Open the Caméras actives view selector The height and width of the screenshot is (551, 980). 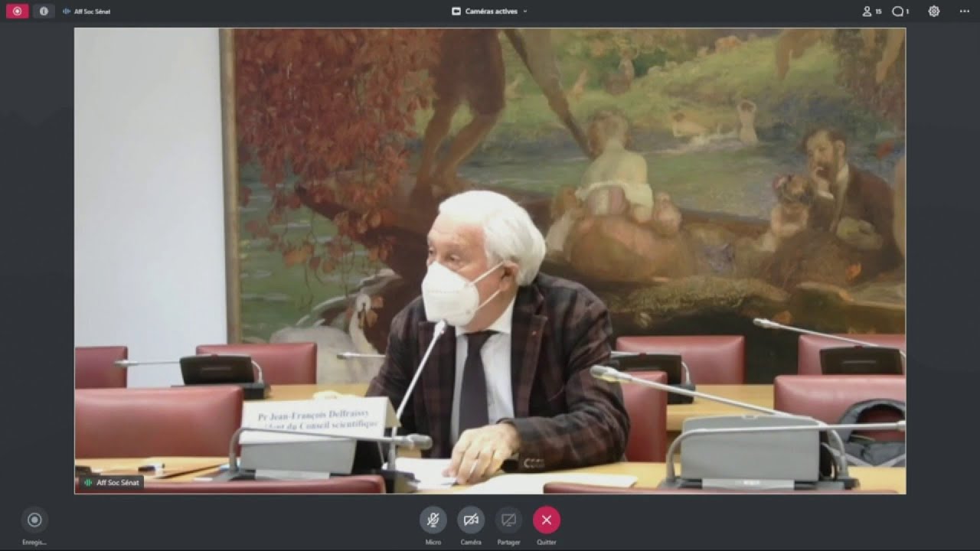coord(490,11)
